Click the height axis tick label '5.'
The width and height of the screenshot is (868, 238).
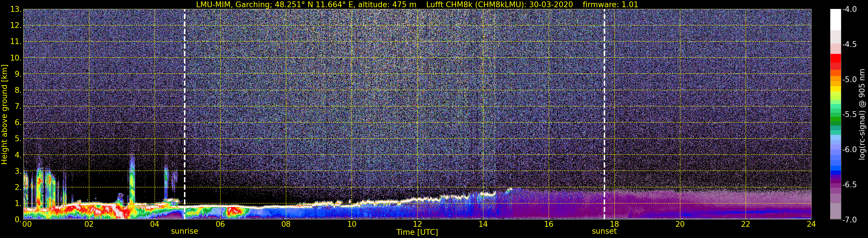point(18,139)
